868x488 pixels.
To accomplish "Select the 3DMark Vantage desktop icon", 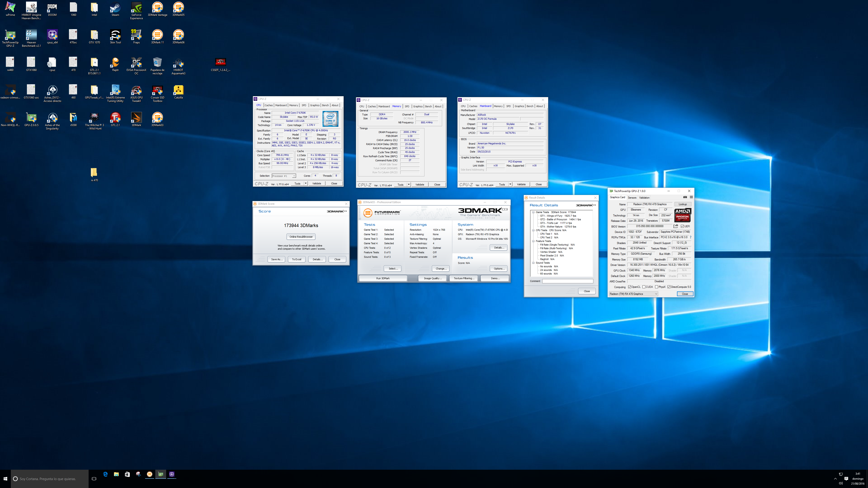I will (x=157, y=9).
